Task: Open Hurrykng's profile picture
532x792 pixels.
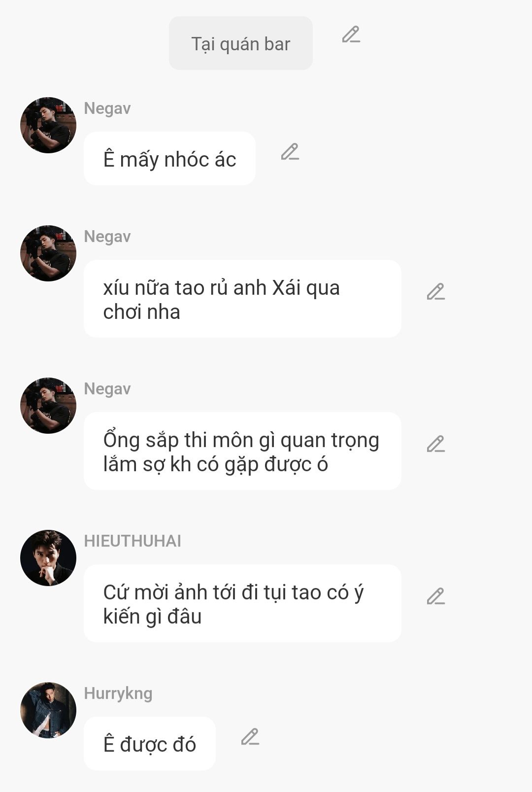Action: (x=48, y=710)
